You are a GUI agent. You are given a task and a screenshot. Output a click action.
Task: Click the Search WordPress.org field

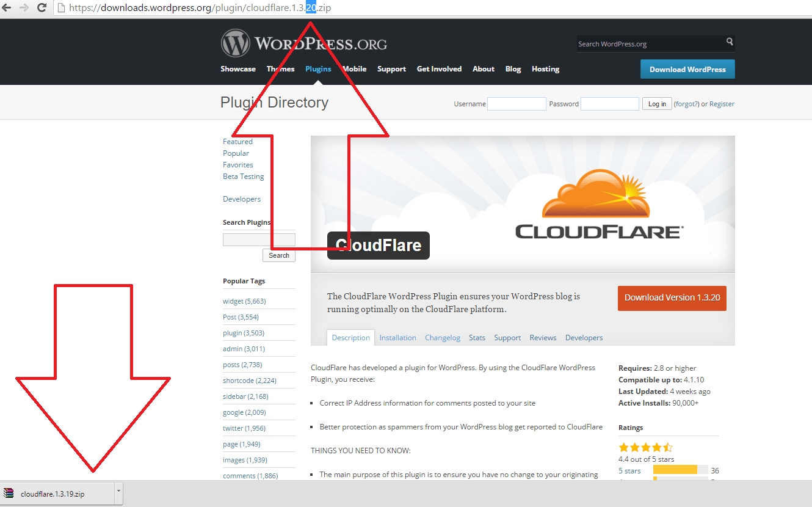pyautogui.click(x=651, y=44)
